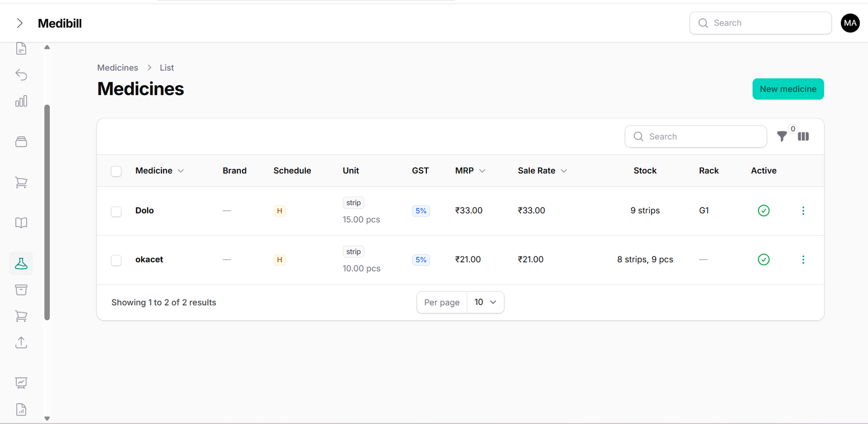Open the bar chart icon in sidebar
868x424 pixels.
[x=21, y=101]
